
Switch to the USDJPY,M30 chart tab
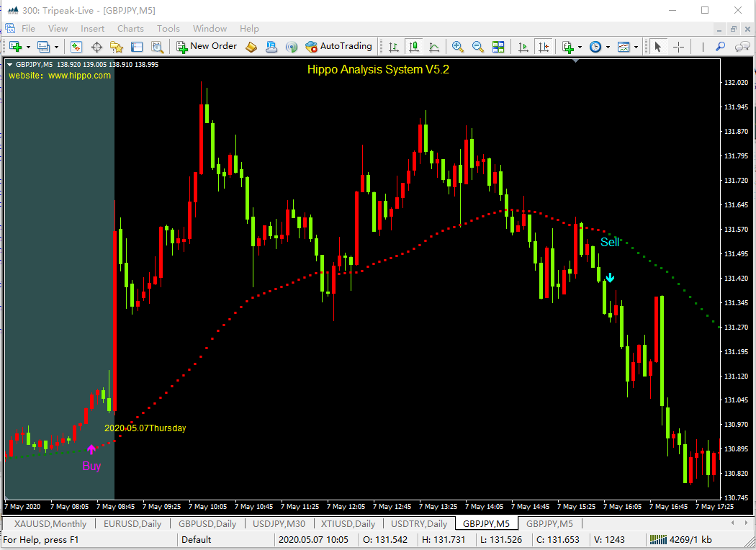[279, 523]
